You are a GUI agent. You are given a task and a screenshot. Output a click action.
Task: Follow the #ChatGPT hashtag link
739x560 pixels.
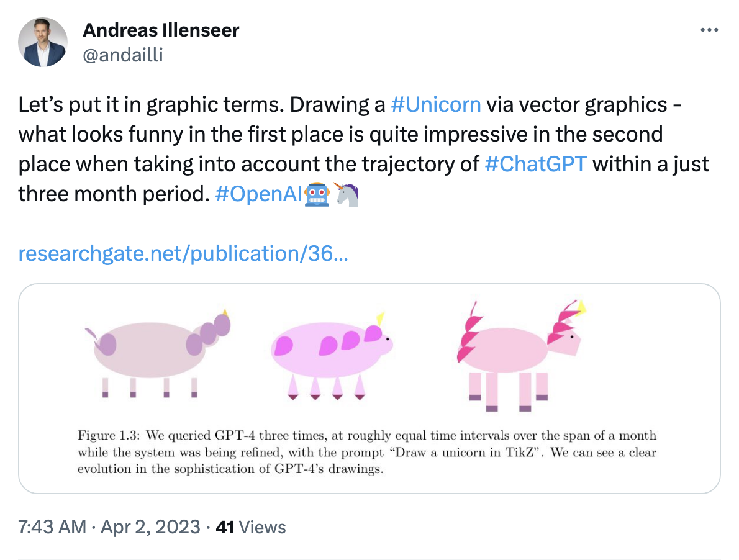534,164
